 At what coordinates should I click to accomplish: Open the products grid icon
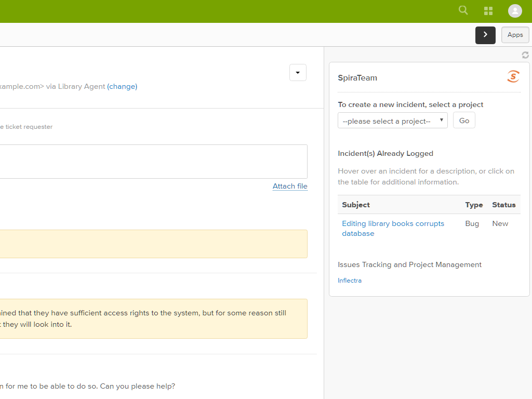(488, 11)
